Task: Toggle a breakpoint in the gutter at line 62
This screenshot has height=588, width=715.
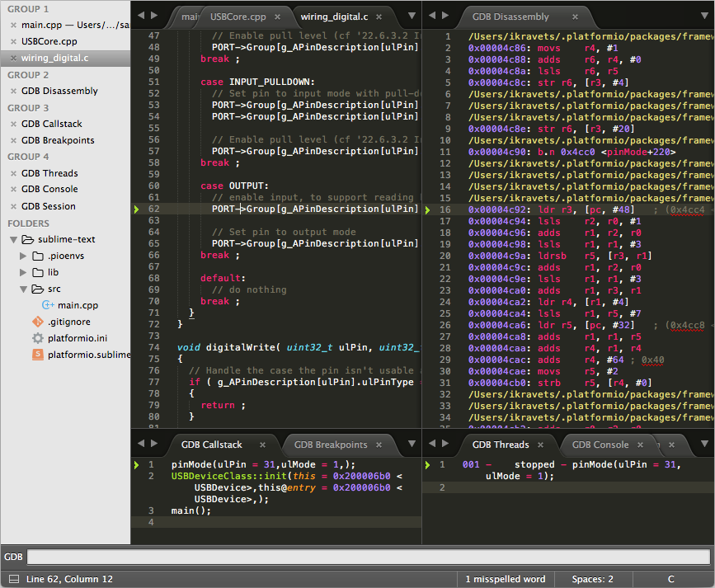Action: [136, 209]
